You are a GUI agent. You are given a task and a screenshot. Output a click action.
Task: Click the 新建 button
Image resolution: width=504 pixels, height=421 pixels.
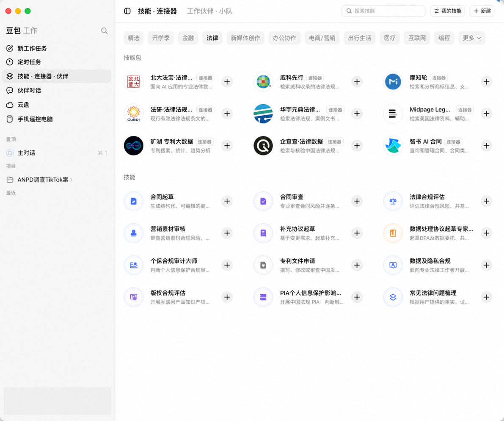tap(482, 11)
